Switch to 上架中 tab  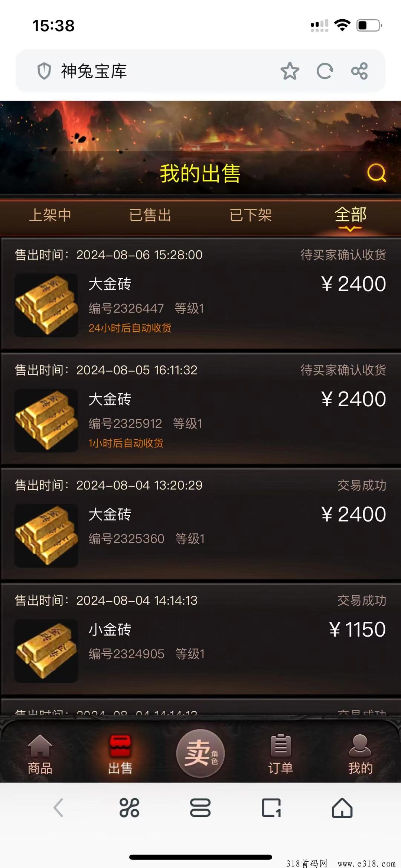point(50,215)
